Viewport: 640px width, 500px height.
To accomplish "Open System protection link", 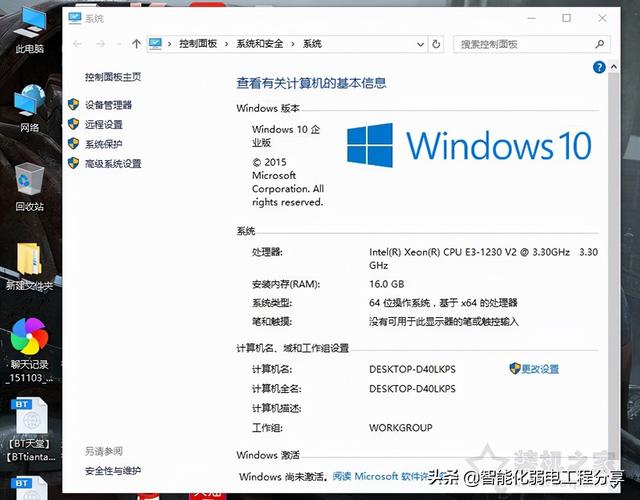I will click(104, 144).
